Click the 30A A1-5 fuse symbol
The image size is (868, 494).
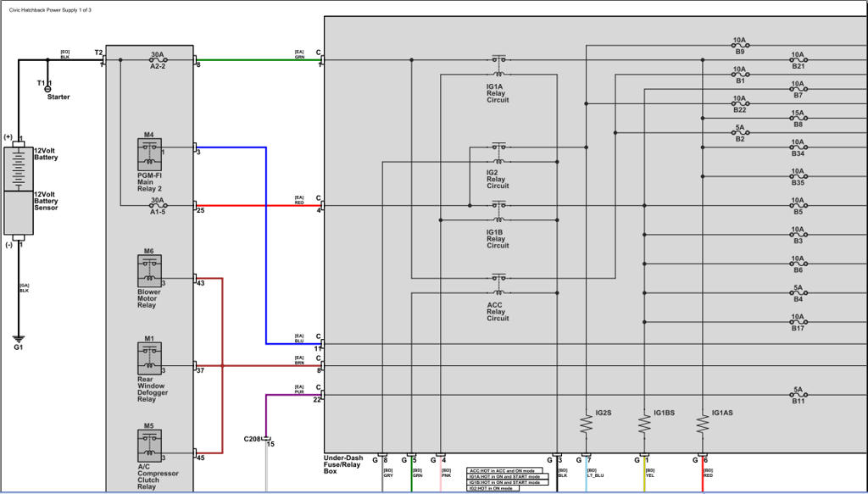158,205
